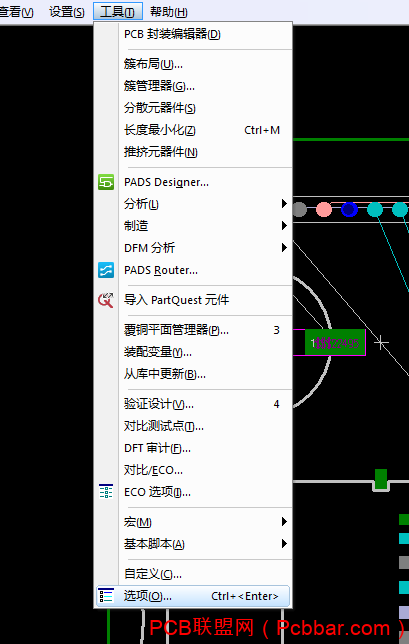Expand the 基本脚本(A) submenu arrow
Screen dimensions: 409x644
click(x=284, y=544)
